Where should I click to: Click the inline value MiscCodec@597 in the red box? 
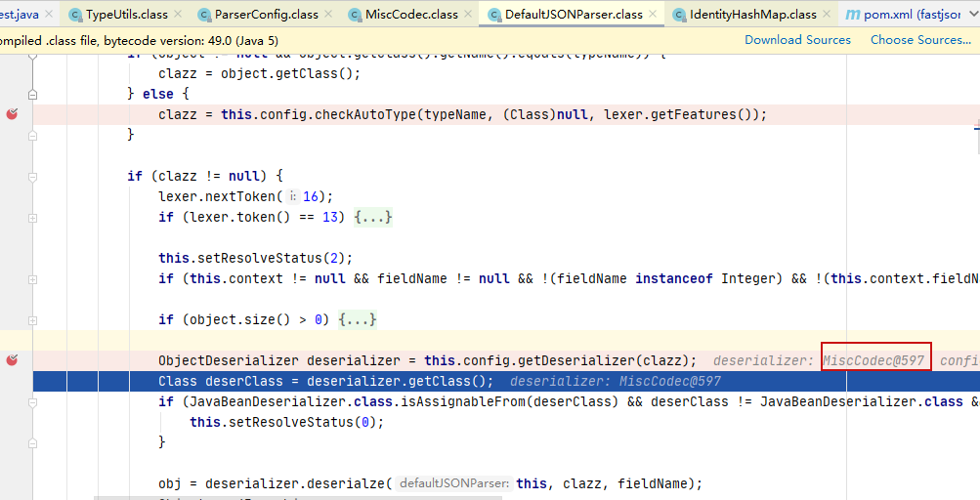coord(873,360)
